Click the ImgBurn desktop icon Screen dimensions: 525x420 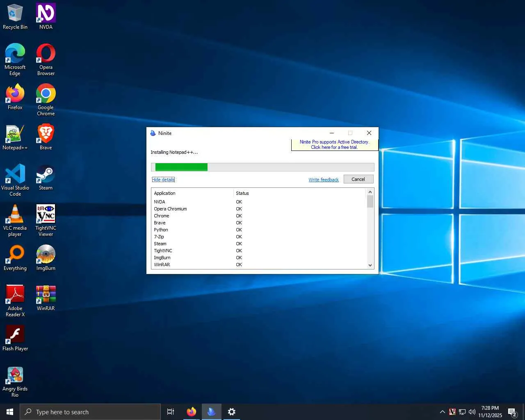tap(46, 258)
